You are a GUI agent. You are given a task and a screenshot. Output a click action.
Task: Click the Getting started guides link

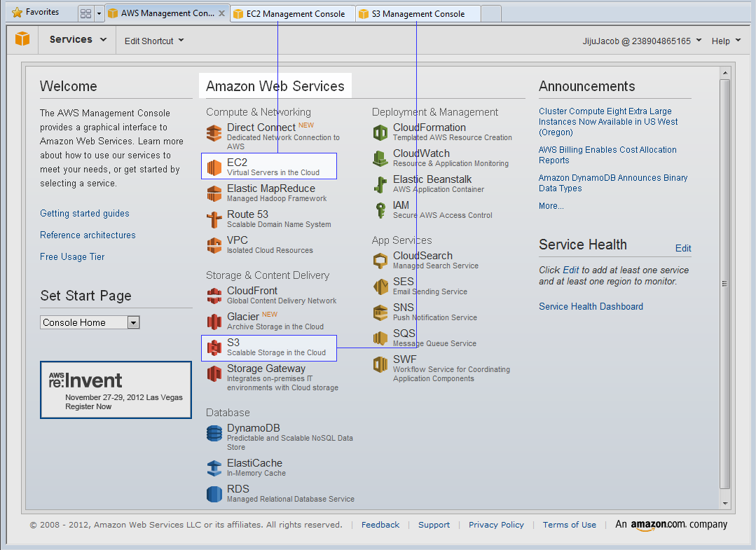click(85, 214)
